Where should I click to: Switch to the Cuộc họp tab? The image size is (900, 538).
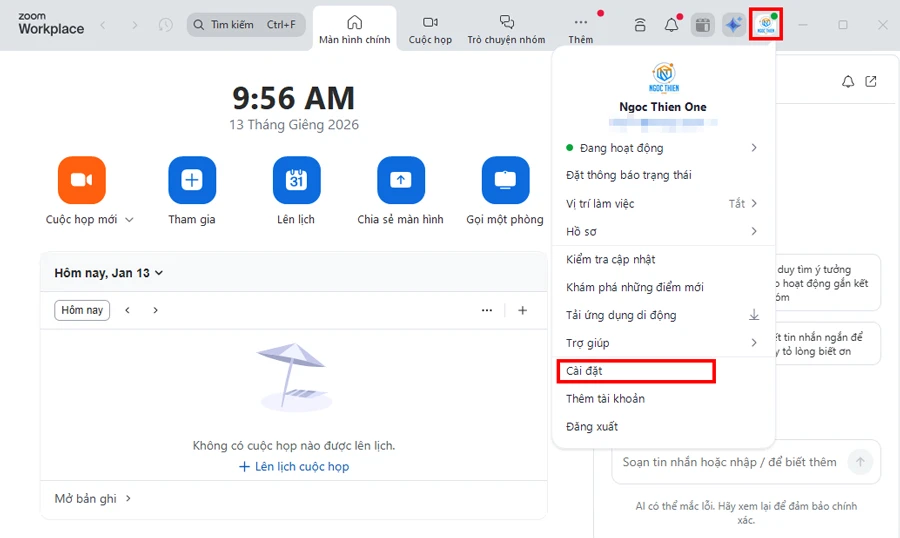tap(430, 29)
